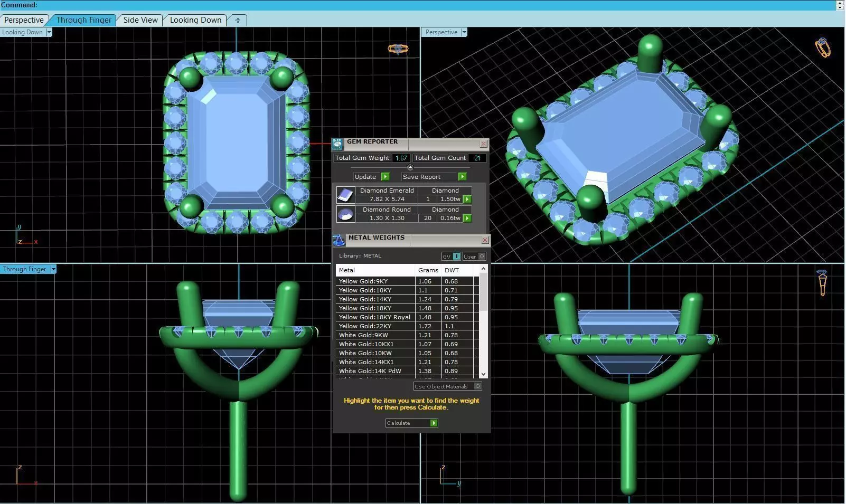846x504 pixels.
Task: Click the DWT column header
Action: (x=457, y=270)
